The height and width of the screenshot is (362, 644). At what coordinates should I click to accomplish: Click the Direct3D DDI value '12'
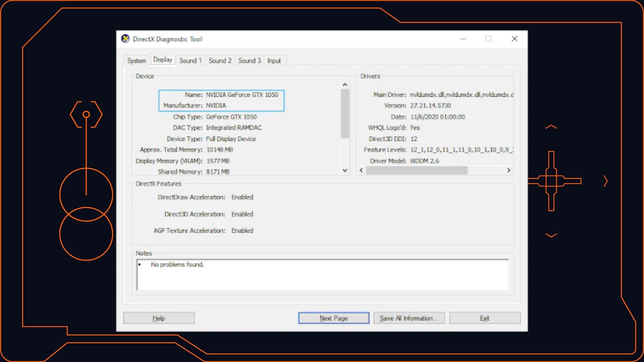[414, 139]
